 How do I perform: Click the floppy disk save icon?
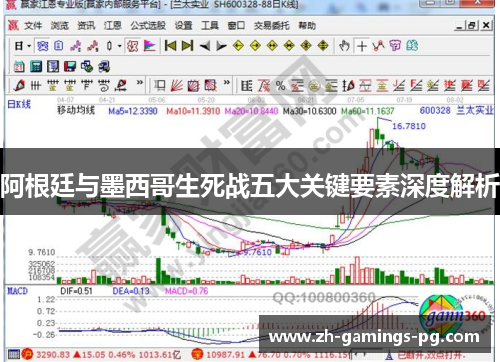(70, 67)
